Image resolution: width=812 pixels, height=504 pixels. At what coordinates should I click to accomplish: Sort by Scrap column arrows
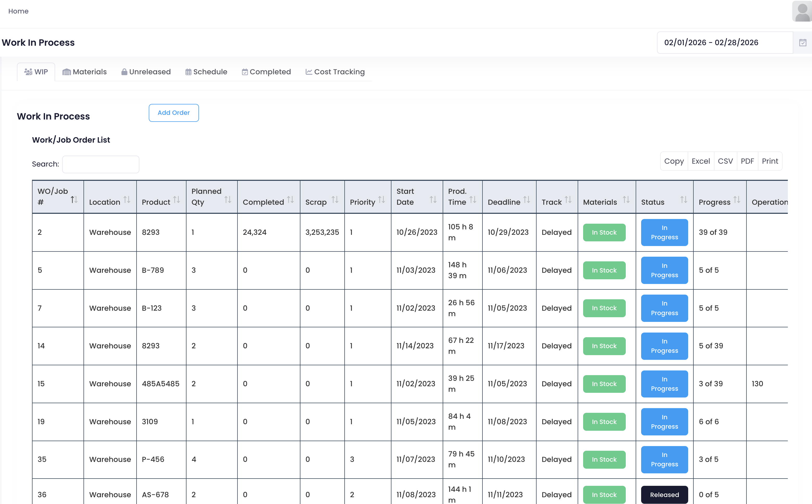[x=335, y=200]
